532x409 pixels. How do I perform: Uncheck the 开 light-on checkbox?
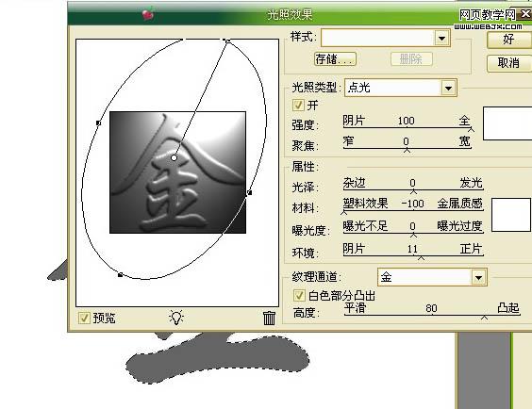tap(298, 105)
